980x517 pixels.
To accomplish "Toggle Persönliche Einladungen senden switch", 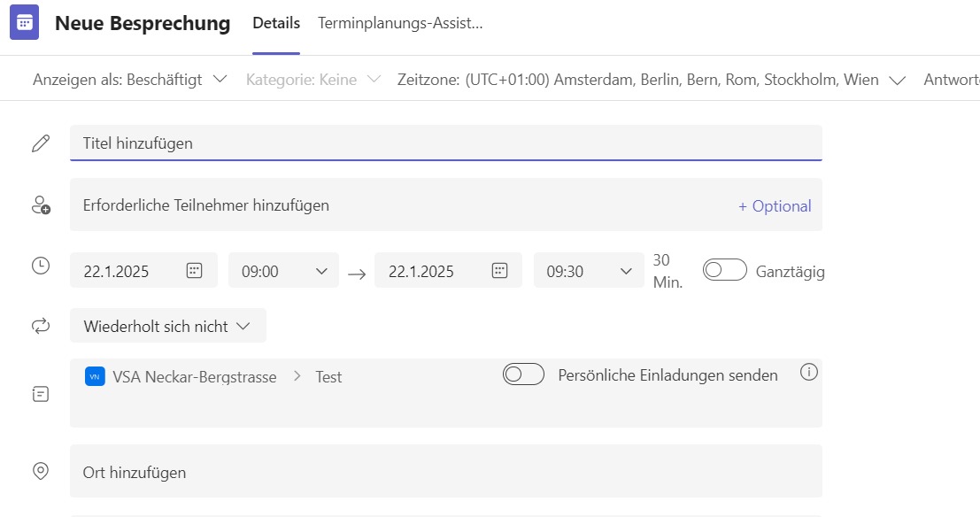I will (x=524, y=374).
